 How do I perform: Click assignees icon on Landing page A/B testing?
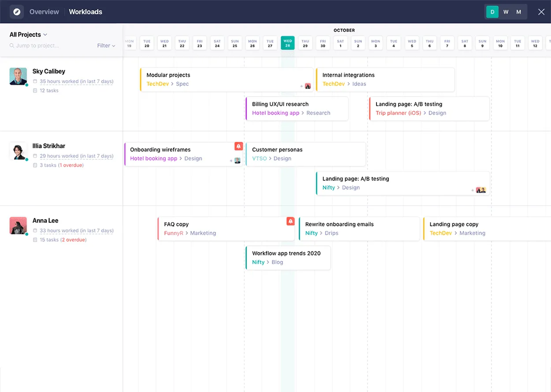pos(480,190)
